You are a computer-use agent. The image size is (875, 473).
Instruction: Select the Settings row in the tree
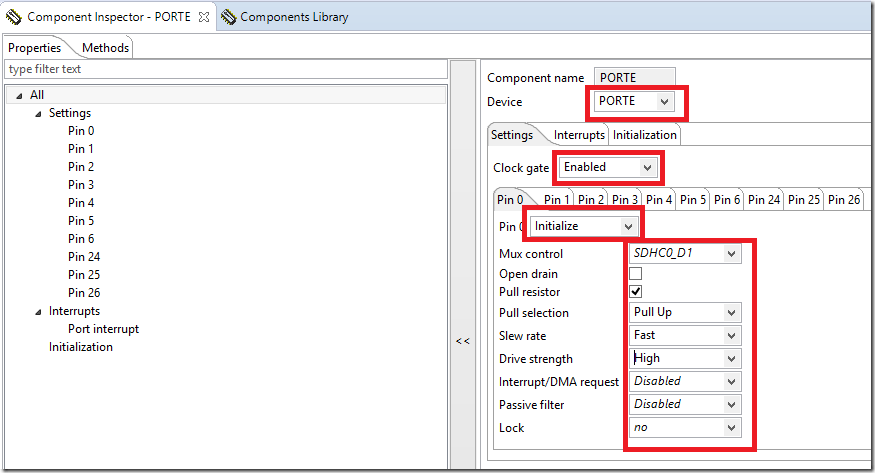click(70, 113)
